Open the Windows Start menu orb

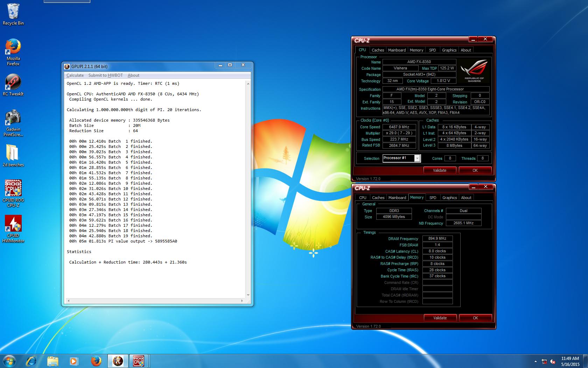click(9, 361)
